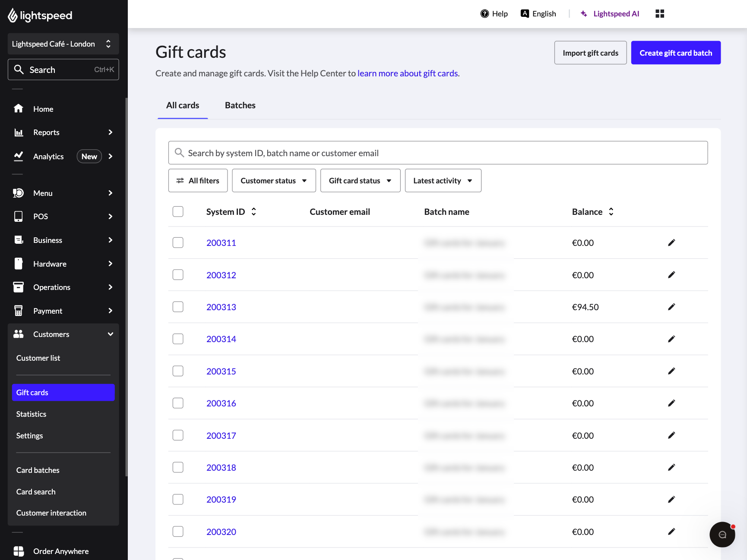Tick the checkbox beside card 200320
Viewport: 747px width, 560px height.
(177, 532)
